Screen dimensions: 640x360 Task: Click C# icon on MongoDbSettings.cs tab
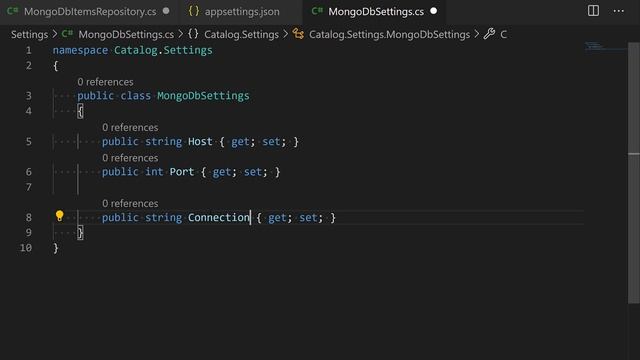pos(317,11)
